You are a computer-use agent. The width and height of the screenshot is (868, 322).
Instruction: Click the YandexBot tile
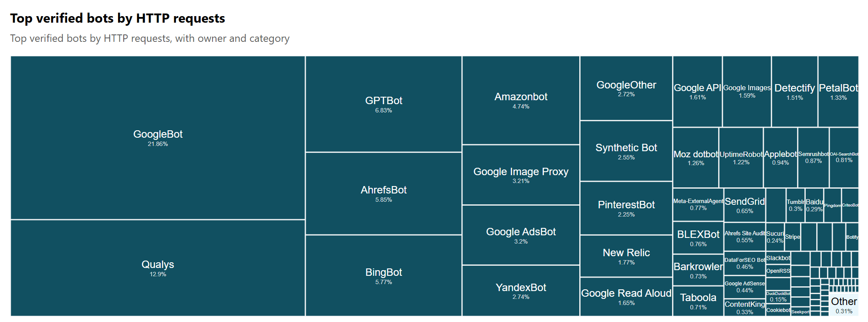520,291
